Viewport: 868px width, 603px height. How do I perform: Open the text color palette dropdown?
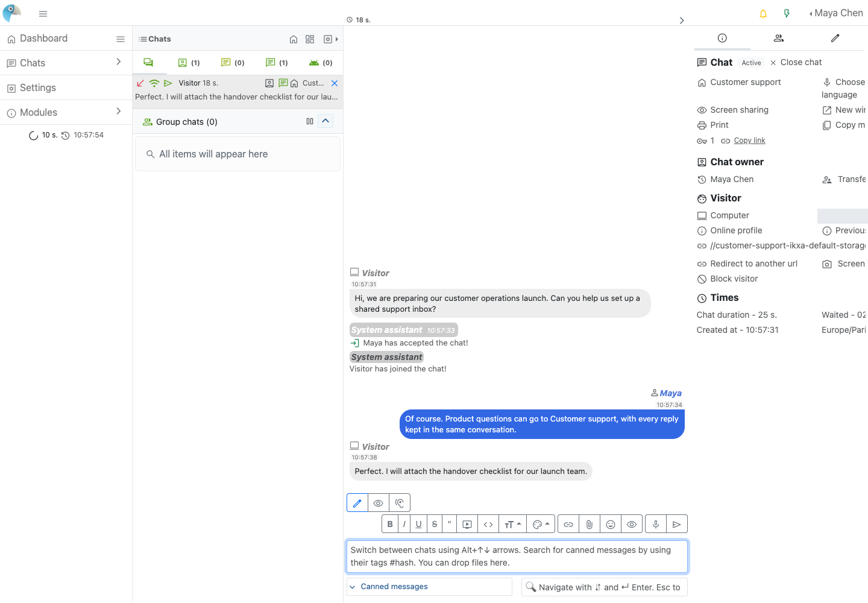tap(541, 524)
